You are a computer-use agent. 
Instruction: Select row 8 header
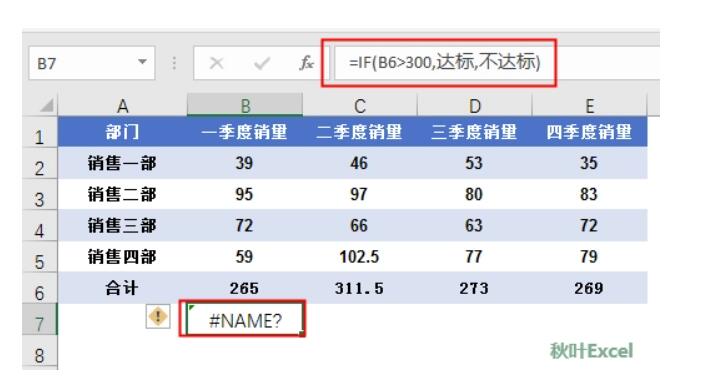(40, 351)
